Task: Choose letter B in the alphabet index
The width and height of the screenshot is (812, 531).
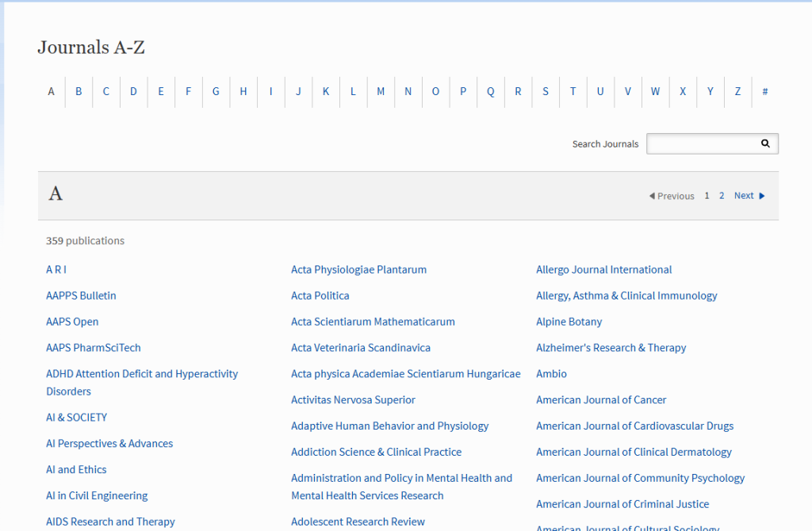Action: pyautogui.click(x=79, y=91)
